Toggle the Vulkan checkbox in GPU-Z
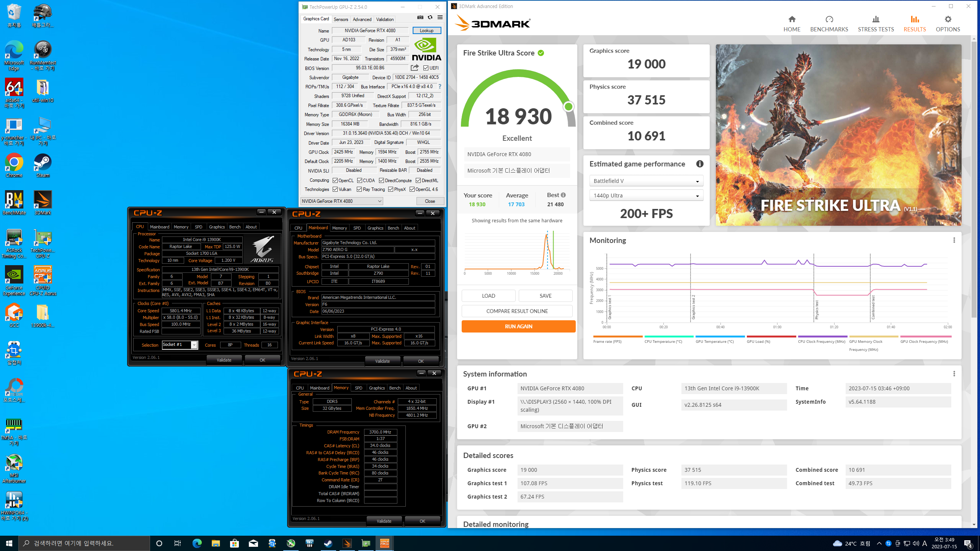The height and width of the screenshot is (551, 980). point(335,189)
